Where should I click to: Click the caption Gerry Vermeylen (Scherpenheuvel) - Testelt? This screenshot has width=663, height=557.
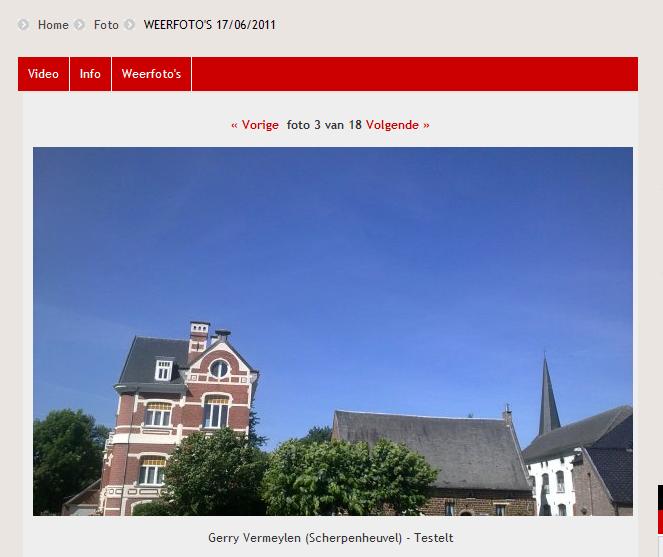(x=331, y=538)
